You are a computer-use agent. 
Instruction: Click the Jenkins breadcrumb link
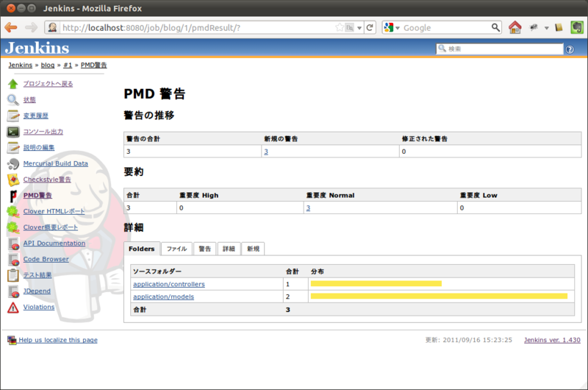(21, 65)
